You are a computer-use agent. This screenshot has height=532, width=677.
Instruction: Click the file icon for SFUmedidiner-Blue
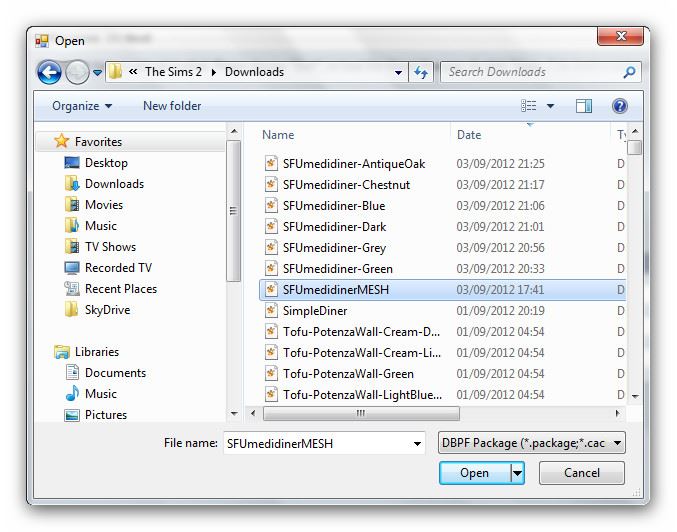[x=271, y=205]
